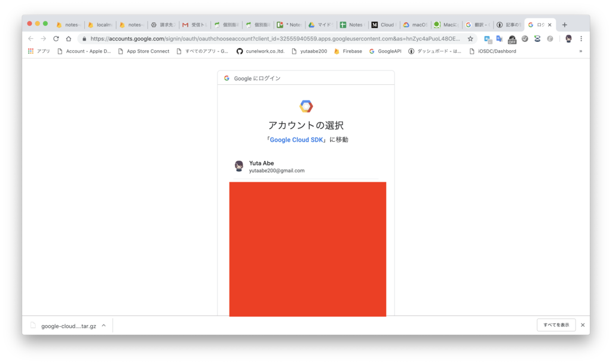Close the active Google login tab

click(550, 25)
